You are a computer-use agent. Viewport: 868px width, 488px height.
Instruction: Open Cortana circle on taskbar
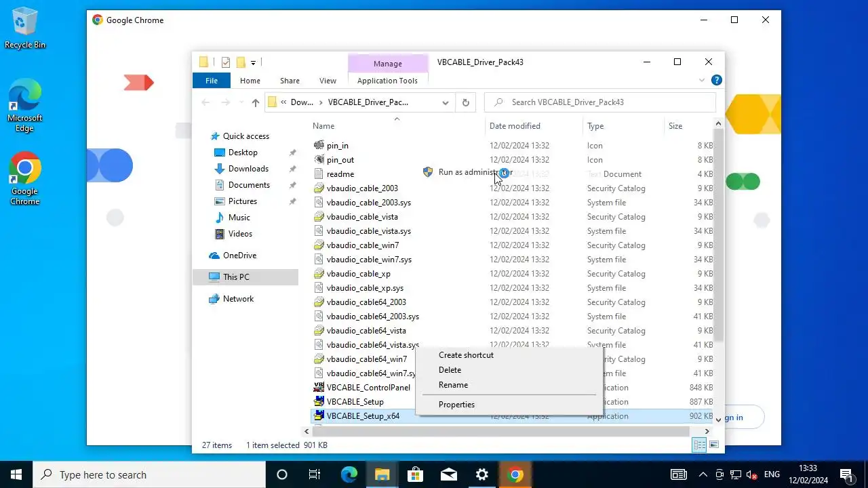[x=282, y=474]
